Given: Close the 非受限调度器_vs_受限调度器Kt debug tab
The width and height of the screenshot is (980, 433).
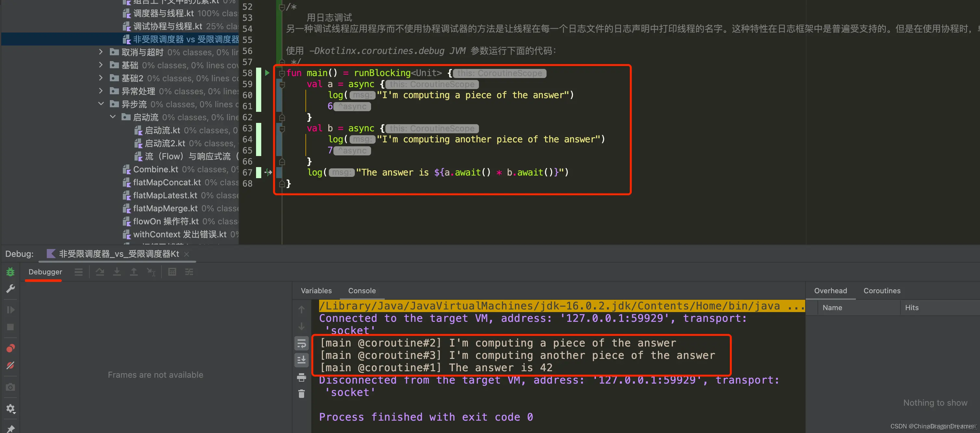Looking at the screenshot, I should pos(187,254).
